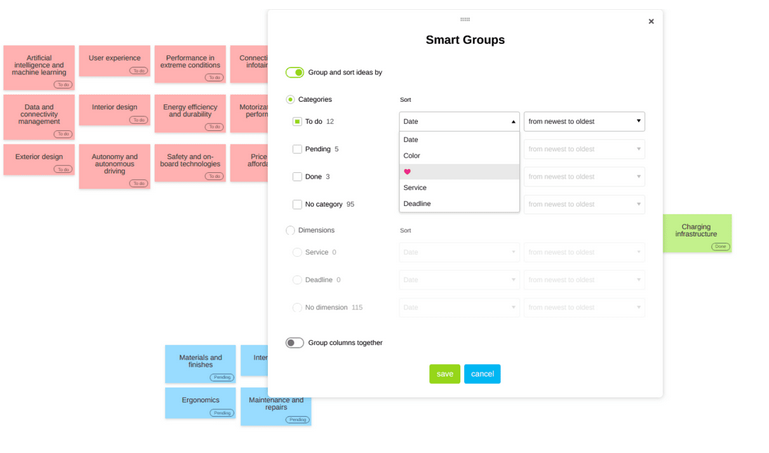Tick the No category checkbox
769x453 pixels.
tap(297, 204)
